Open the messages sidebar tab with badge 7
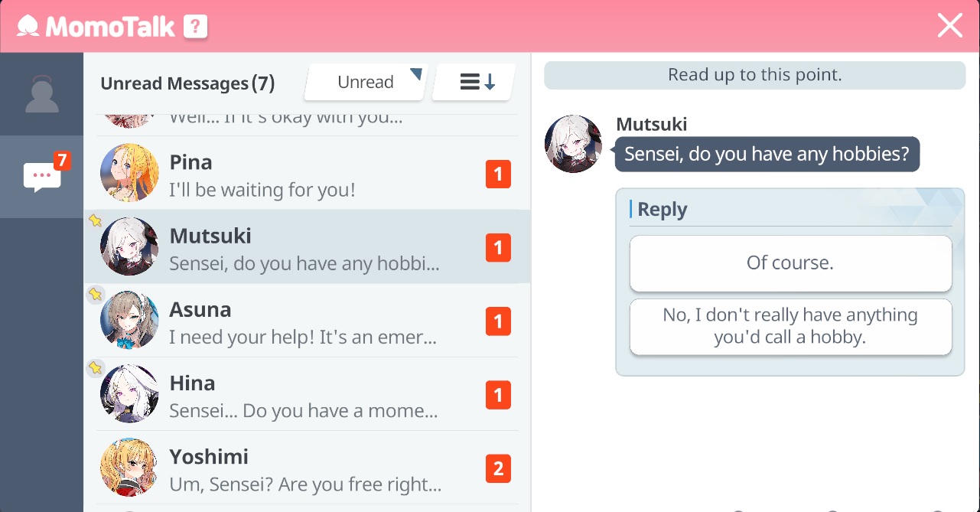Image resolution: width=980 pixels, height=512 pixels. (41, 177)
